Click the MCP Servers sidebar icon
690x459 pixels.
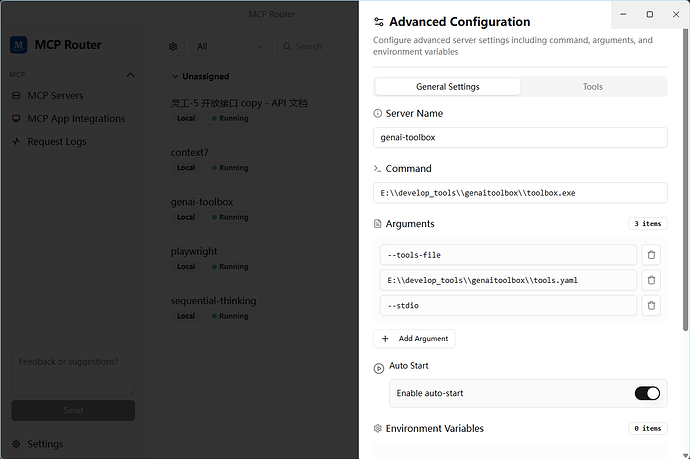point(16,95)
